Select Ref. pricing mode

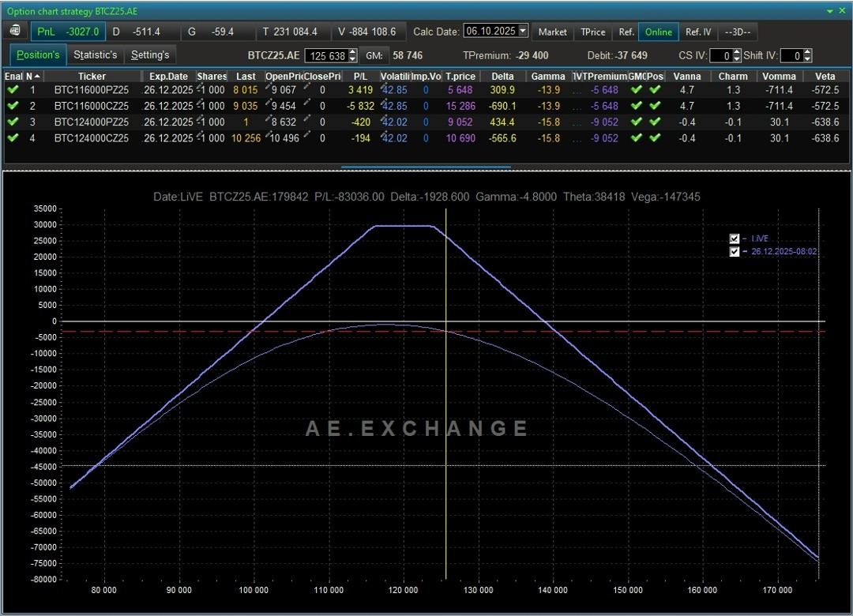pos(626,32)
